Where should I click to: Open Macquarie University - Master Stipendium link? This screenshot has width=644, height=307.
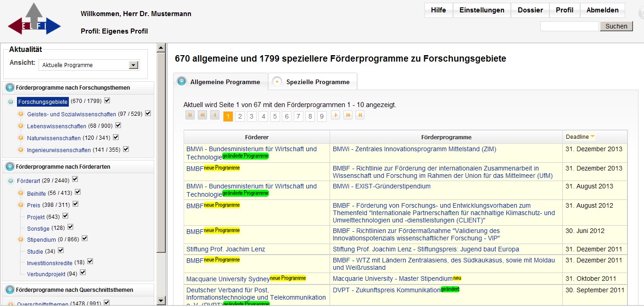(x=392, y=279)
